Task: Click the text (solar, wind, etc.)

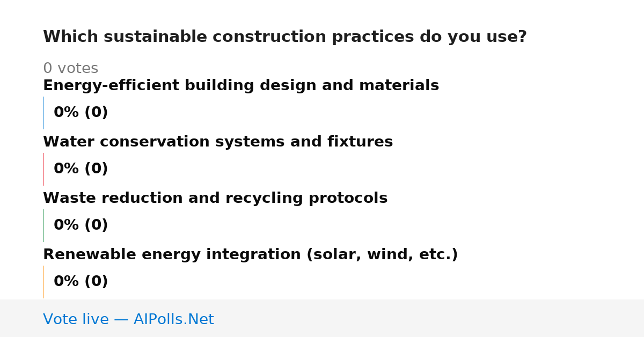Action: pos(382,255)
